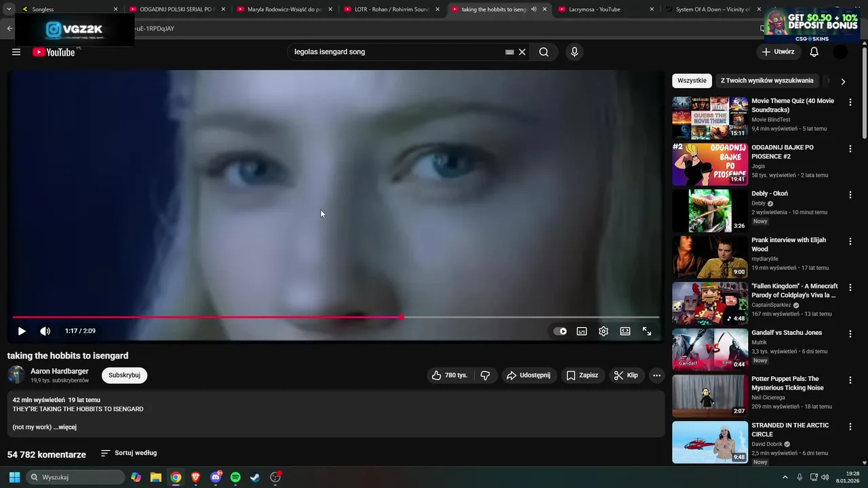The height and width of the screenshot is (488, 868).
Task: Switch to the LOTR - Rohan browser tab
Action: click(391, 9)
